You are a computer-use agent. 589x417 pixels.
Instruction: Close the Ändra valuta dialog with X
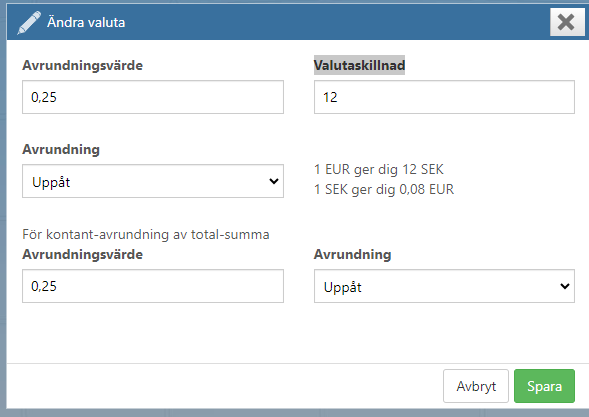click(x=567, y=22)
